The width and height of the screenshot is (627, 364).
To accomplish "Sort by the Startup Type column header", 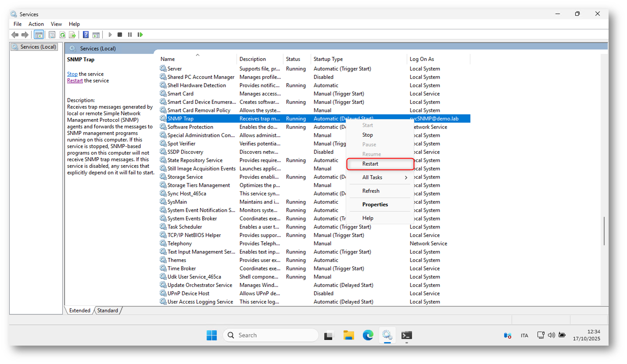I will (328, 59).
